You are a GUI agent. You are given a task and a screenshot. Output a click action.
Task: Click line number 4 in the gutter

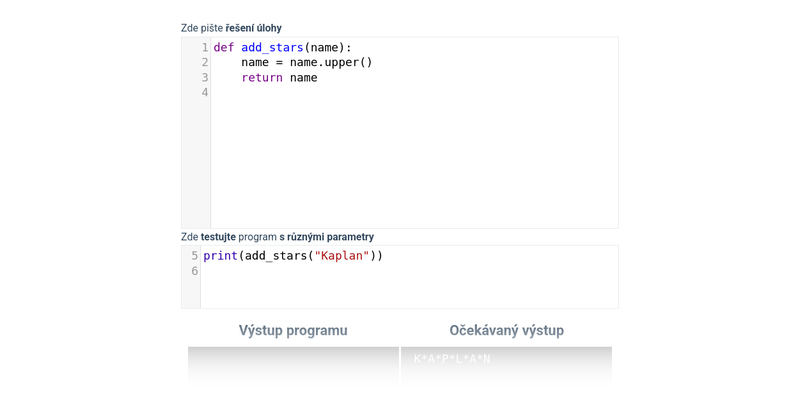(204, 93)
